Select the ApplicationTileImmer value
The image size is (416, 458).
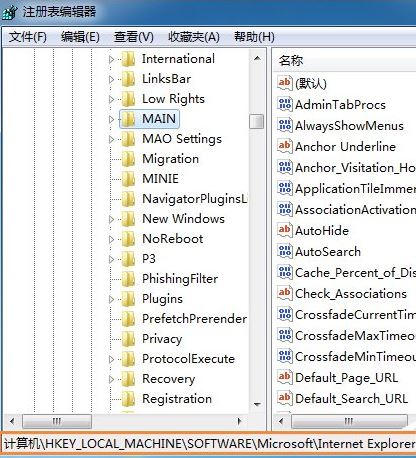355,189
